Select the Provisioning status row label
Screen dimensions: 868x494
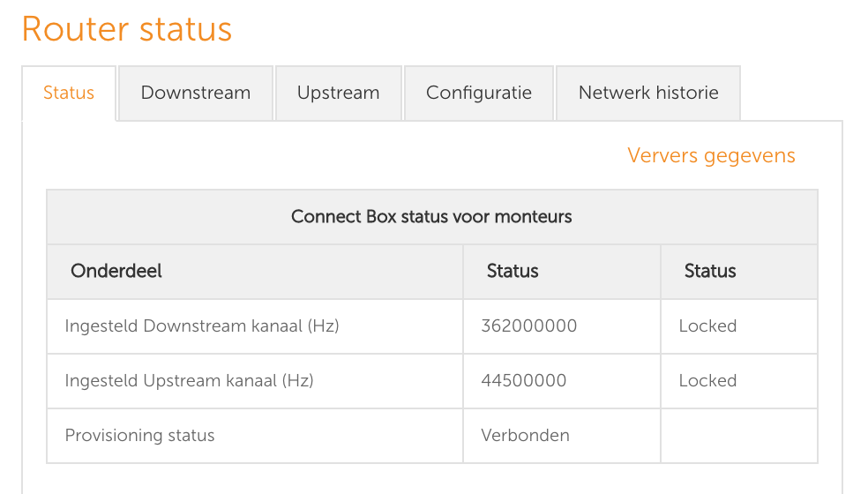[140, 435]
